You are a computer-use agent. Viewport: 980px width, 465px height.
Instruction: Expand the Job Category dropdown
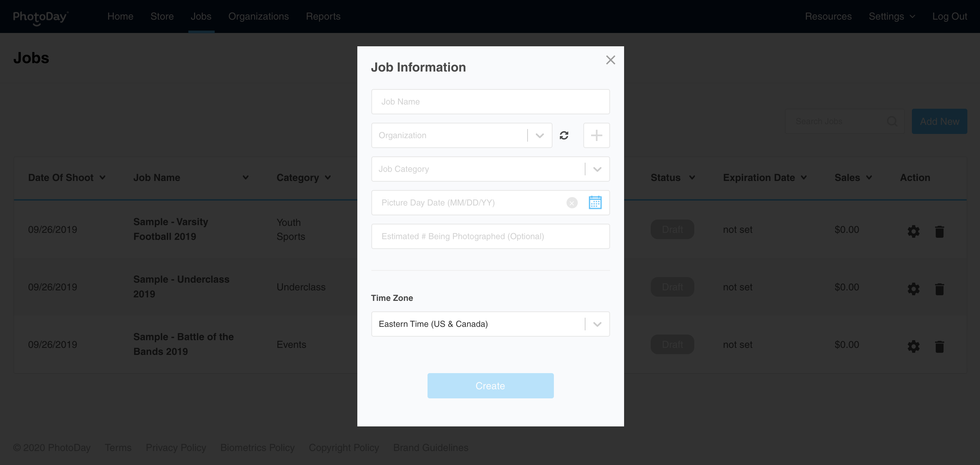[597, 169]
